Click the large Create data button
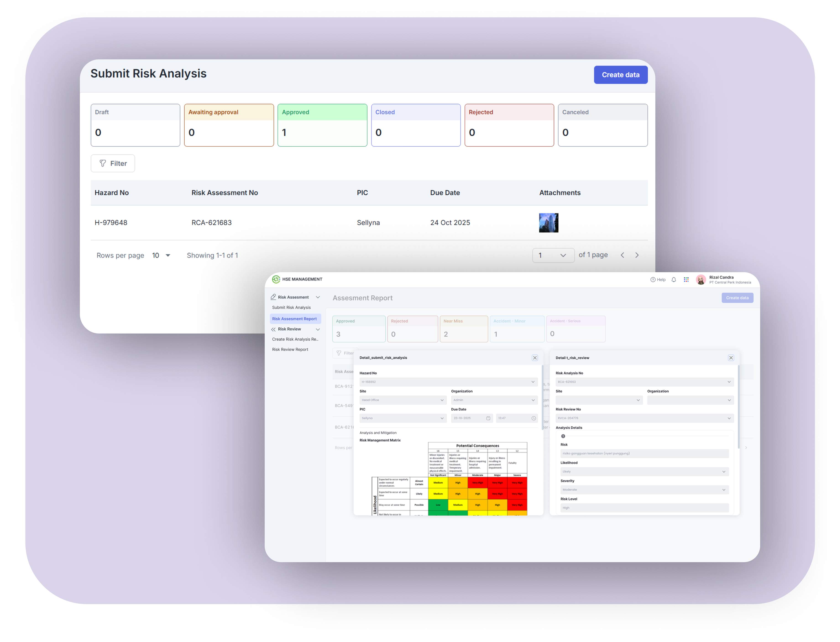The width and height of the screenshot is (840, 642). [620, 75]
